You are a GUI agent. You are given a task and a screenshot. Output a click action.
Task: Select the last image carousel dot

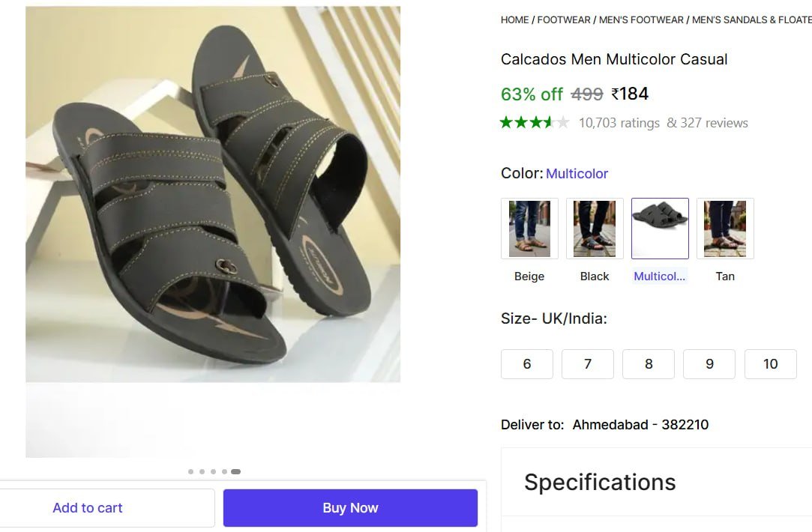pos(236,471)
